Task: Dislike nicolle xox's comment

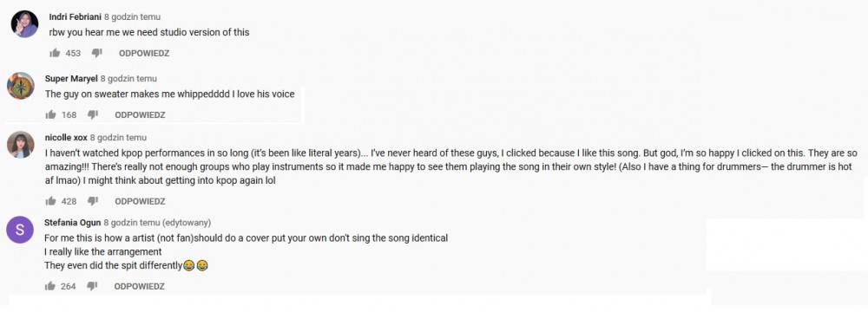Action: point(93,201)
